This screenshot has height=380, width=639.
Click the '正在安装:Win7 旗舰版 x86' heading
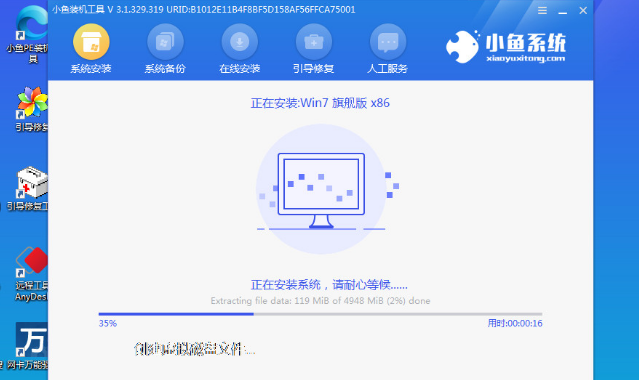pos(320,103)
